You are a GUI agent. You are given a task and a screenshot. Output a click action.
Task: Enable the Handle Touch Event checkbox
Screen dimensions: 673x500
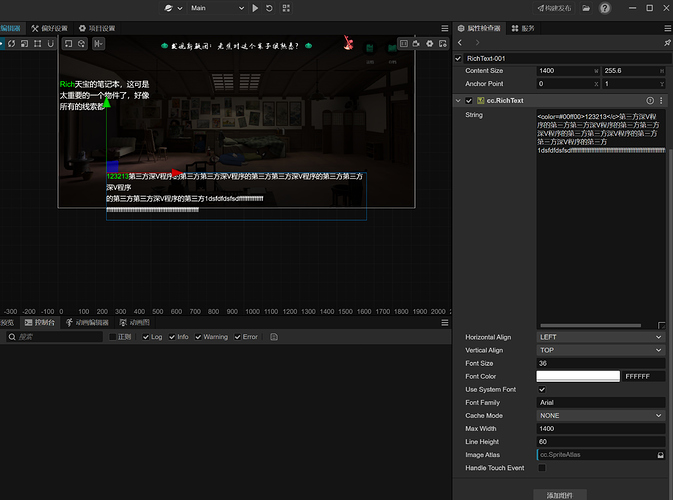542,468
